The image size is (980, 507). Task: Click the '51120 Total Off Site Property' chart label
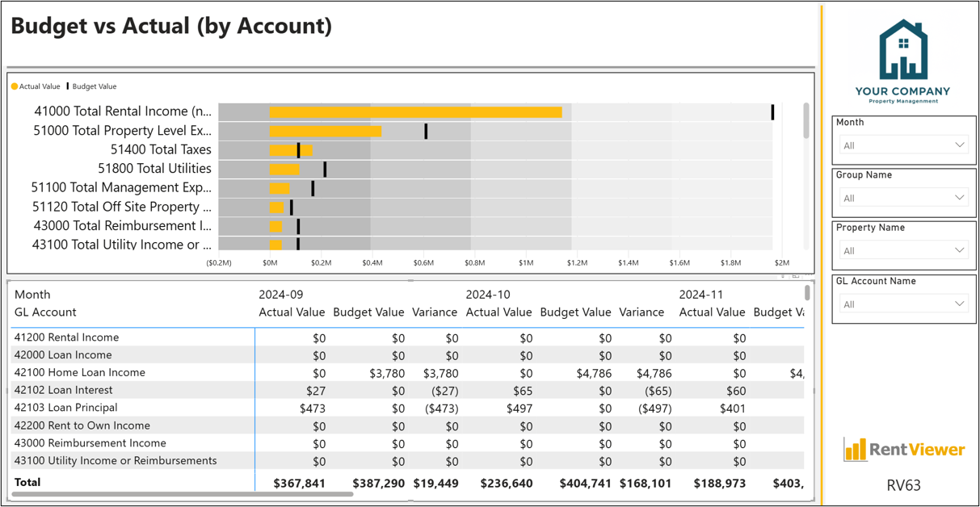(x=121, y=207)
